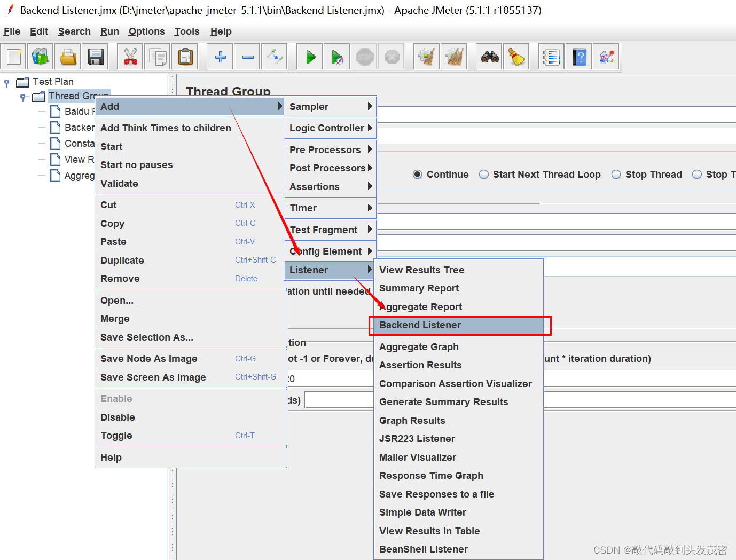
Task: Choose Summary Report listener
Action: (x=458, y=288)
